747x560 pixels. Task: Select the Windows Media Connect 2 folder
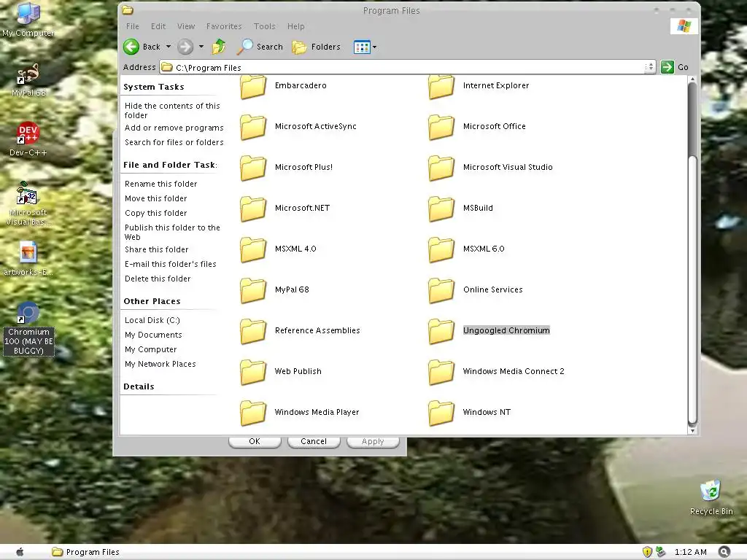tap(441, 372)
